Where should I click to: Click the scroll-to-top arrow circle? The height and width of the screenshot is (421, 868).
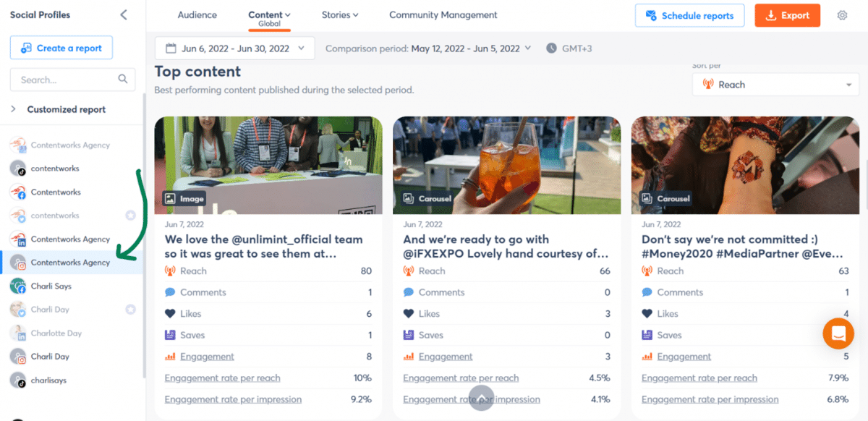482,398
